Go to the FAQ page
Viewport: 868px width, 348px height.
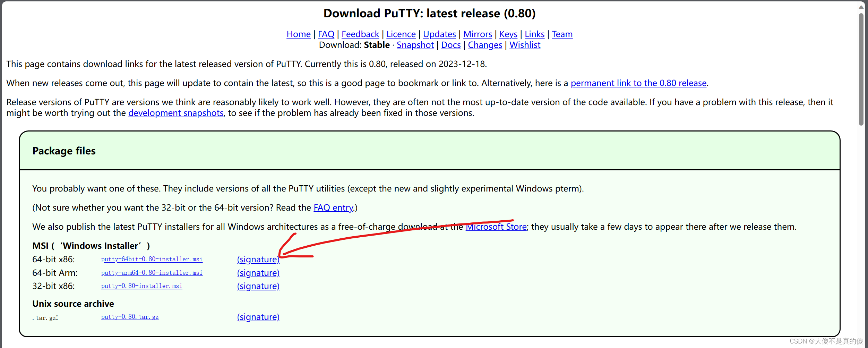click(326, 34)
